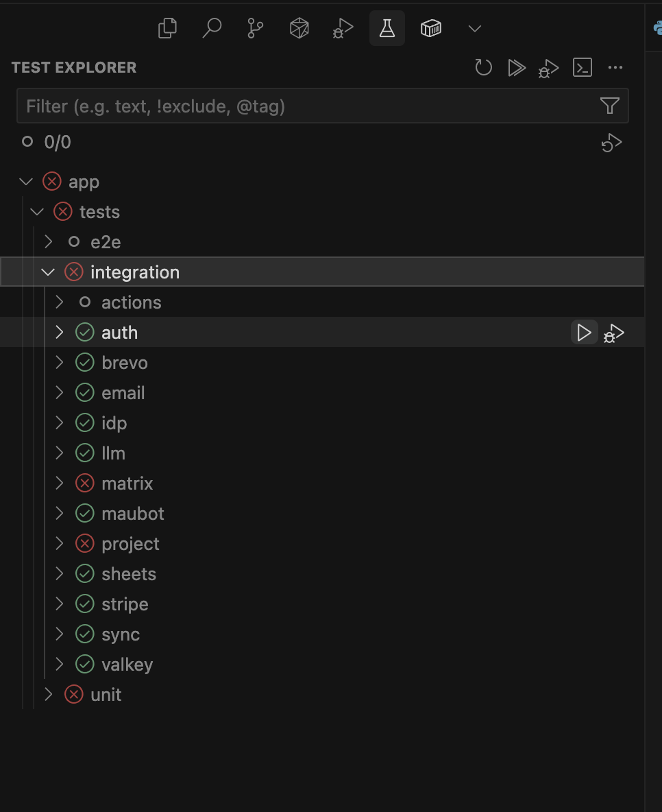Open the Run and Debug view
The image size is (662, 812).
(x=343, y=28)
